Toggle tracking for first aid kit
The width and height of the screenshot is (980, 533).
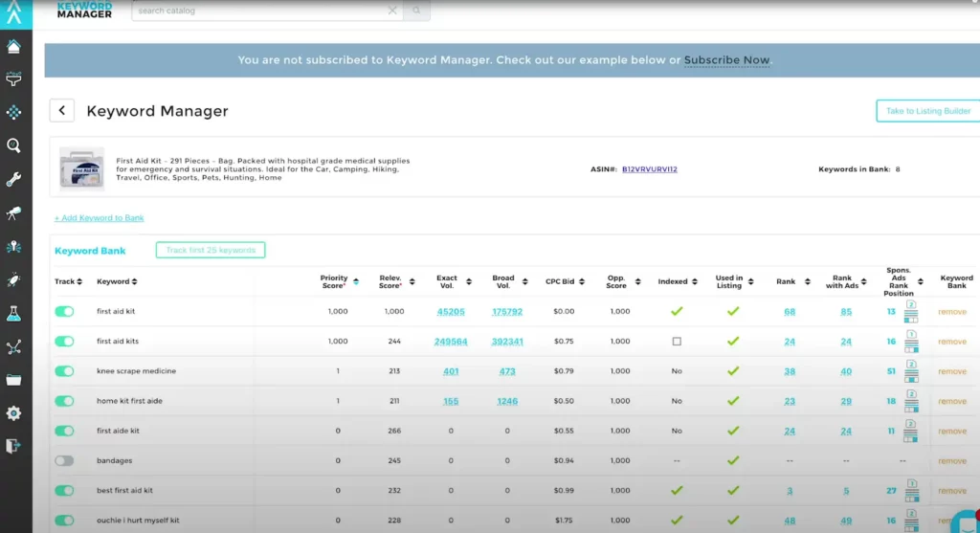(64, 311)
